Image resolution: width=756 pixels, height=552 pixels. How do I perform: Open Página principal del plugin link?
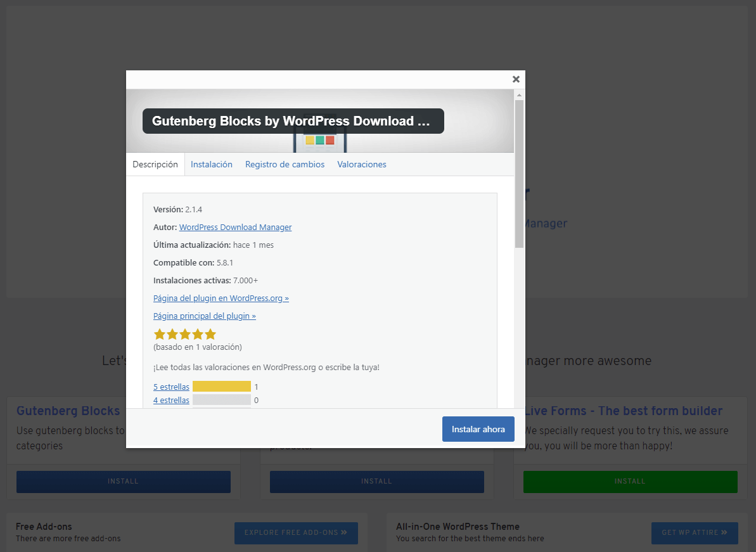tap(205, 316)
